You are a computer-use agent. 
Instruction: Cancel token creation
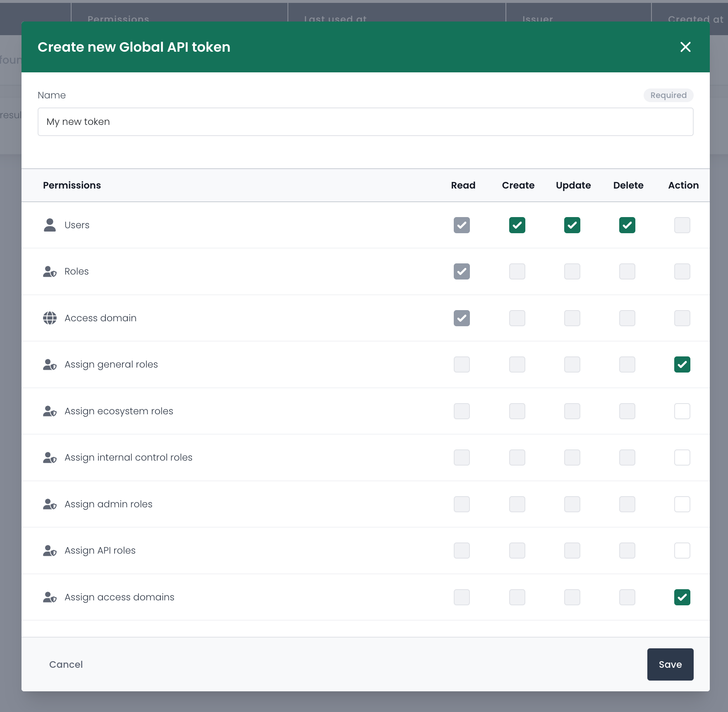(x=66, y=664)
